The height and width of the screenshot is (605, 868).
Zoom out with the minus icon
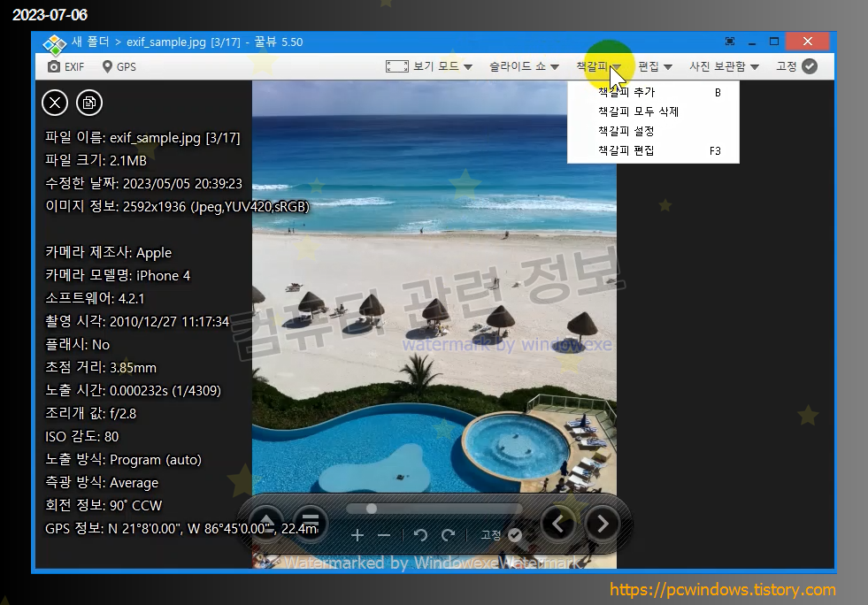tap(384, 535)
